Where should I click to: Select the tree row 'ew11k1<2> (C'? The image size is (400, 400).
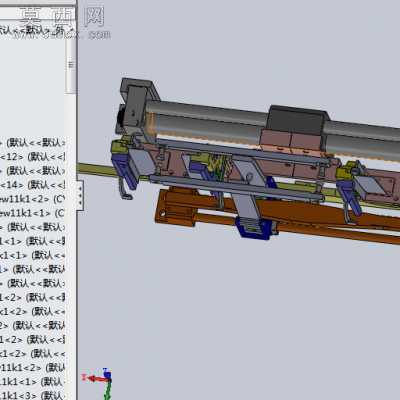(x=32, y=199)
